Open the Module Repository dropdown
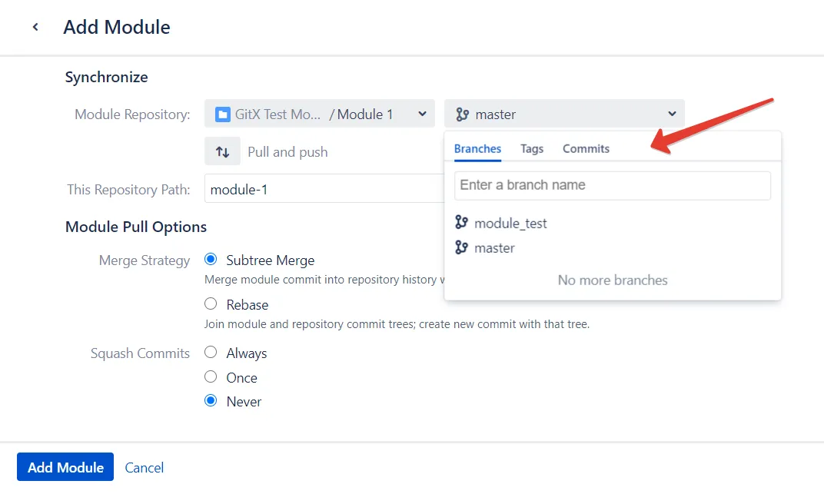This screenshot has width=824, height=504. (320, 114)
